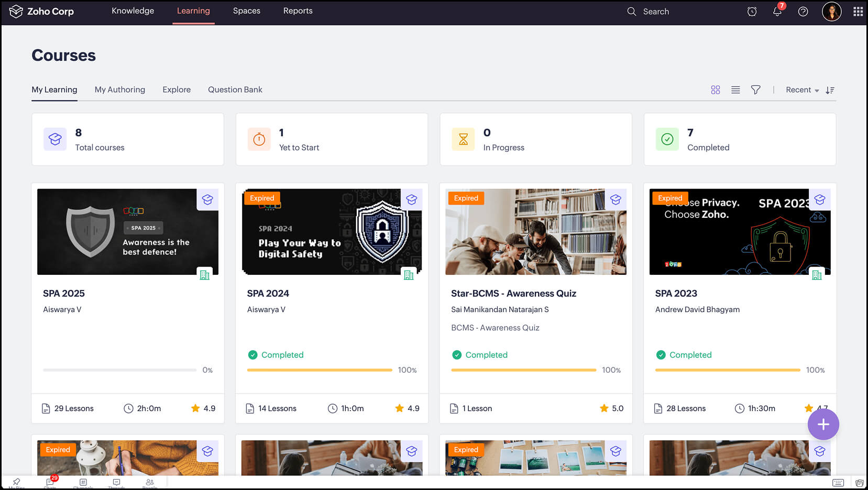Click the SPA 2023 progress bar showing 100%
Screen dimensions: 868x490
727,370
